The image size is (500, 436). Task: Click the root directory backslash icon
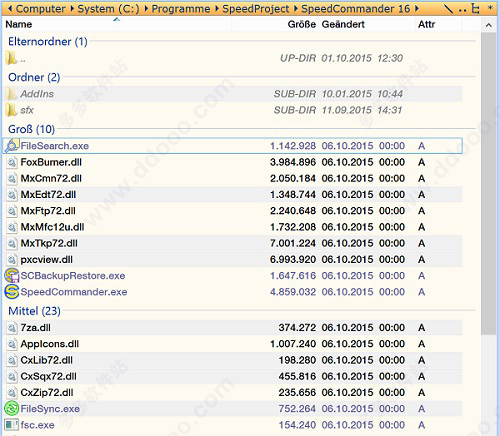[449, 8]
